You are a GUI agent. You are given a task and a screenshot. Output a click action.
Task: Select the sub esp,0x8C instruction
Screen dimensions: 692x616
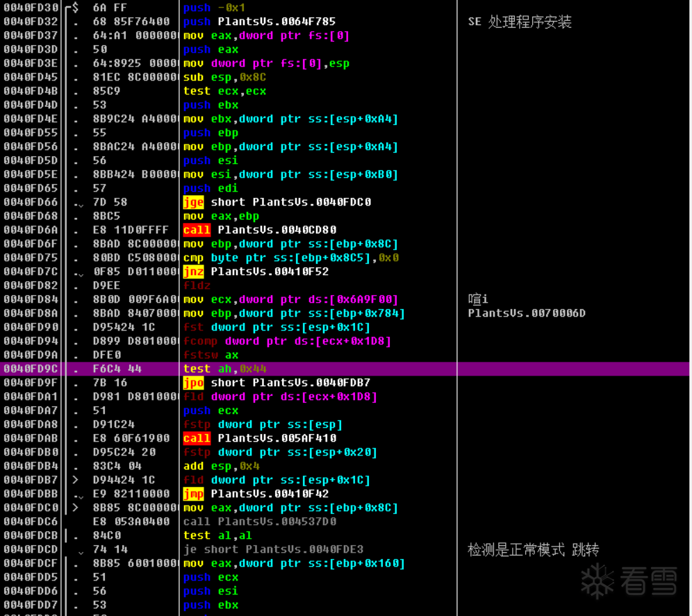(224, 77)
